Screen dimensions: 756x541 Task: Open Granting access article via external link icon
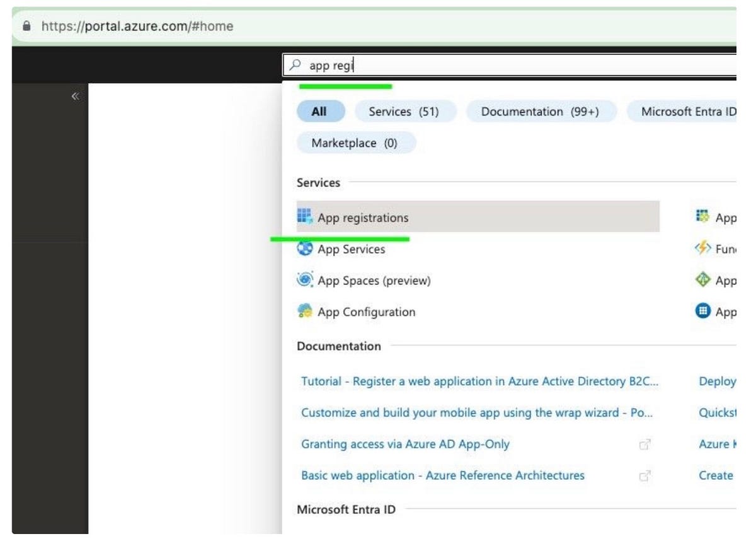[x=644, y=444]
